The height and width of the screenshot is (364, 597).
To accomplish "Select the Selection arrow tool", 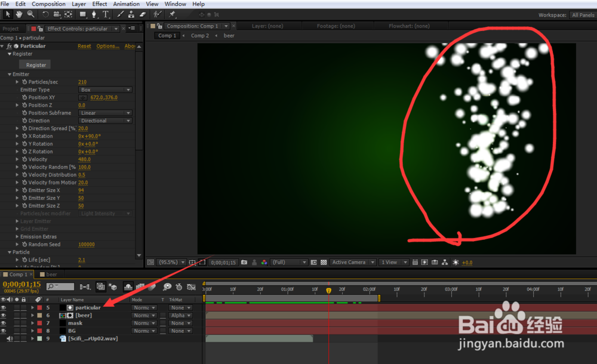I will pos(8,14).
